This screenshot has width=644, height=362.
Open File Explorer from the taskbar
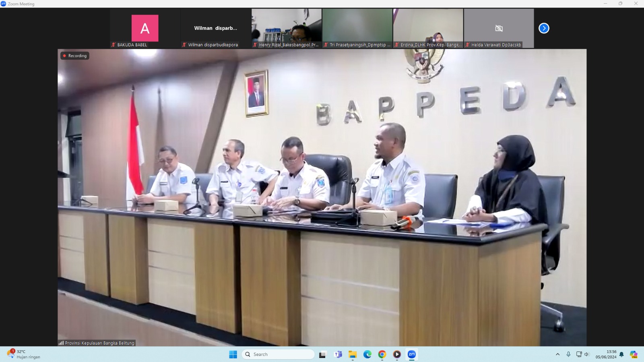353,354
